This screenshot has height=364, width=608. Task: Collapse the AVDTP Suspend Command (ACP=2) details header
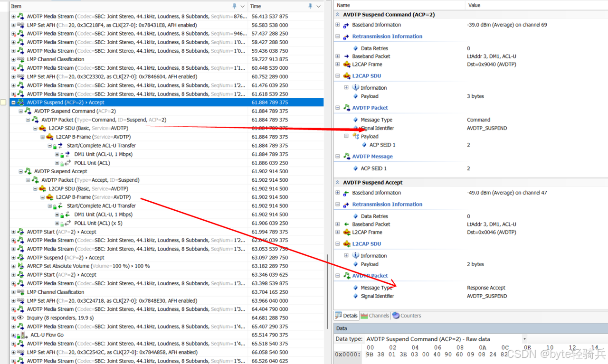(338, 15)
